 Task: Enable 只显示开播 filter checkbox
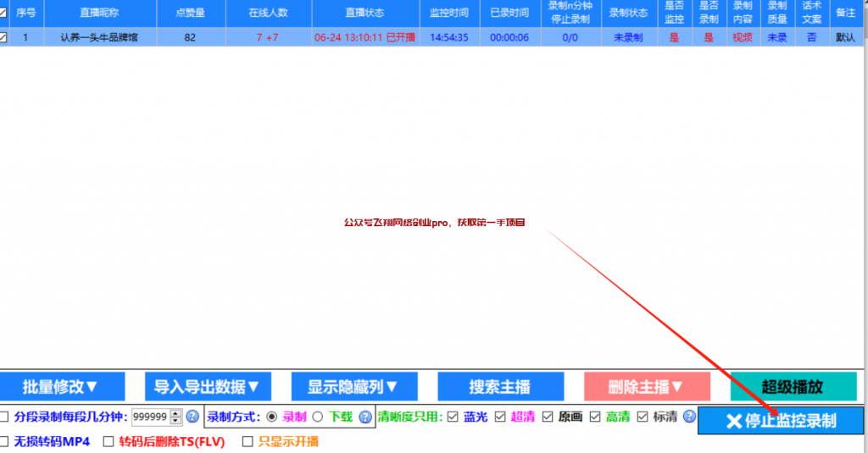click(x=248, y=441)
